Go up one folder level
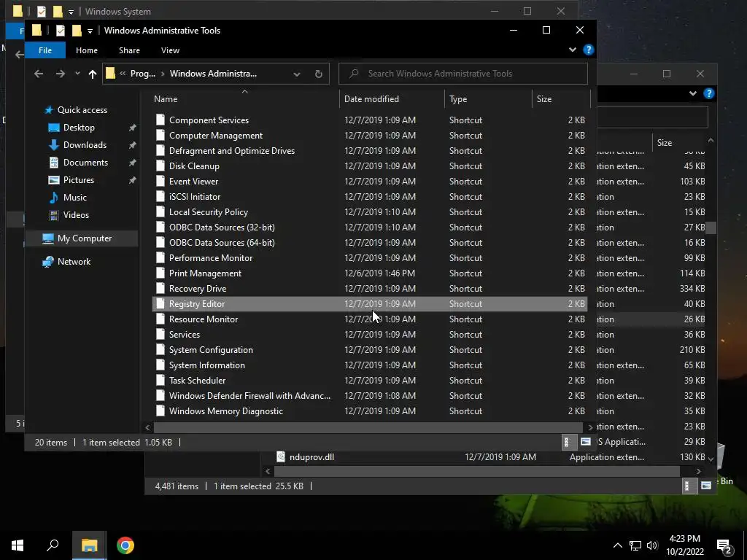 93,74
